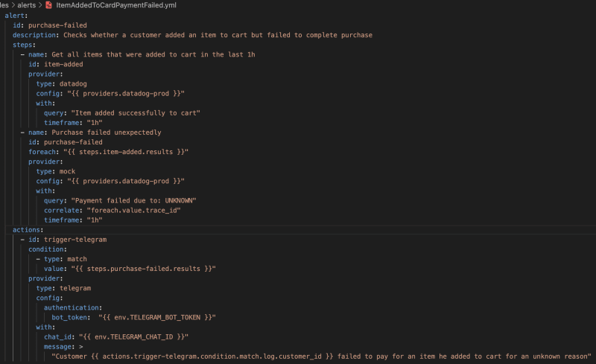Open the 'alerts' breadcrumb folder
The width and height of the screenshot is (596, 364).
point(26,5)
